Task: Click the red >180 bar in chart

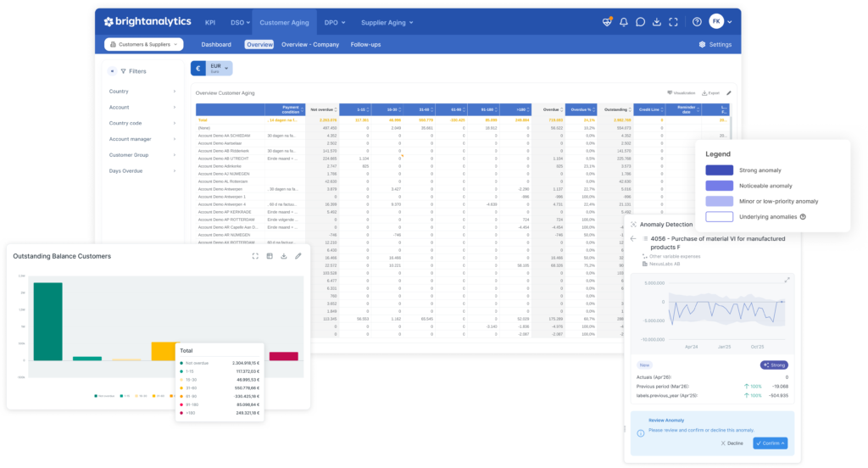Action: [283, 356]
